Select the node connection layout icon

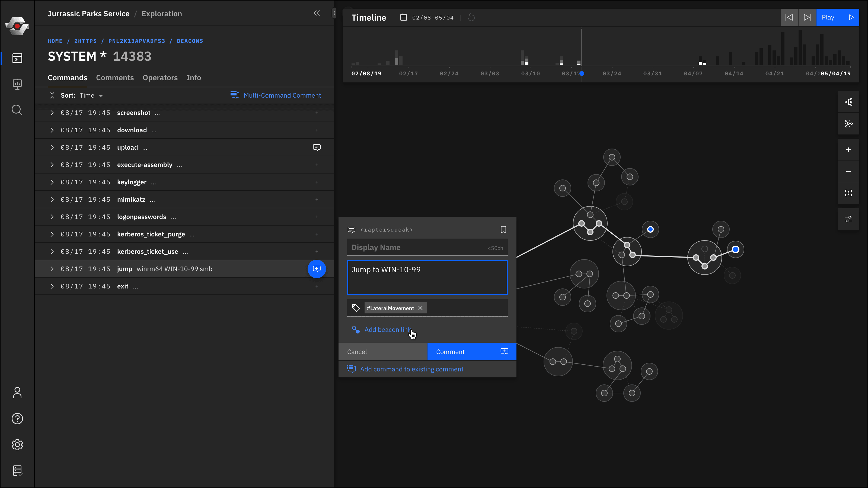click(x=849, y=102)
